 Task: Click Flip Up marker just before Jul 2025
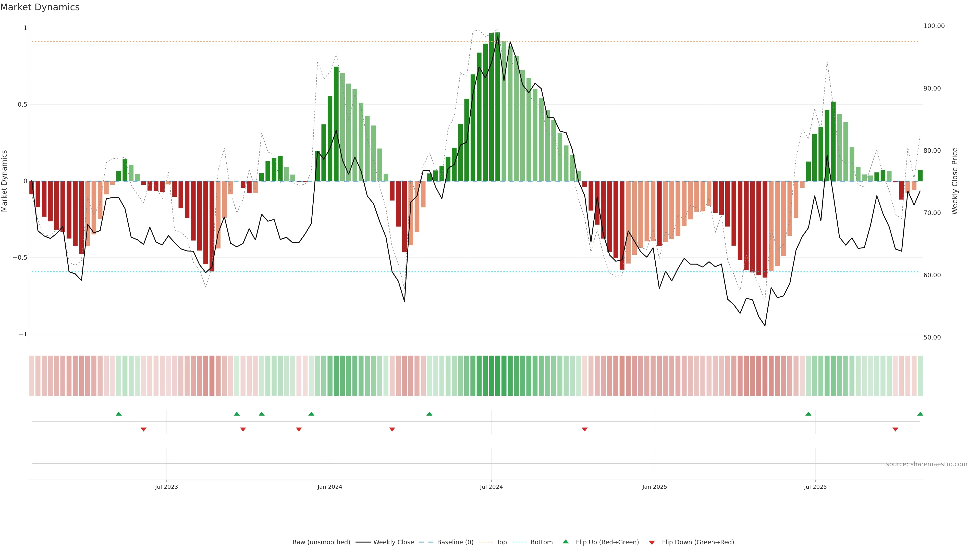[808, 414]
